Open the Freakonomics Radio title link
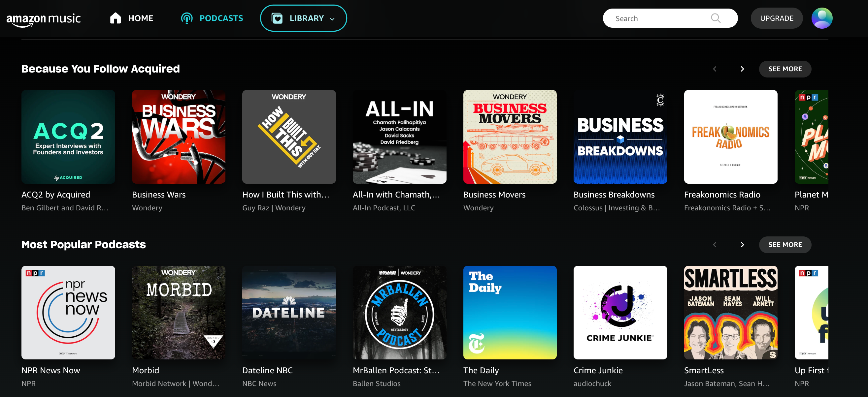This screenshot has height=397, width=868. coord(722,195)
